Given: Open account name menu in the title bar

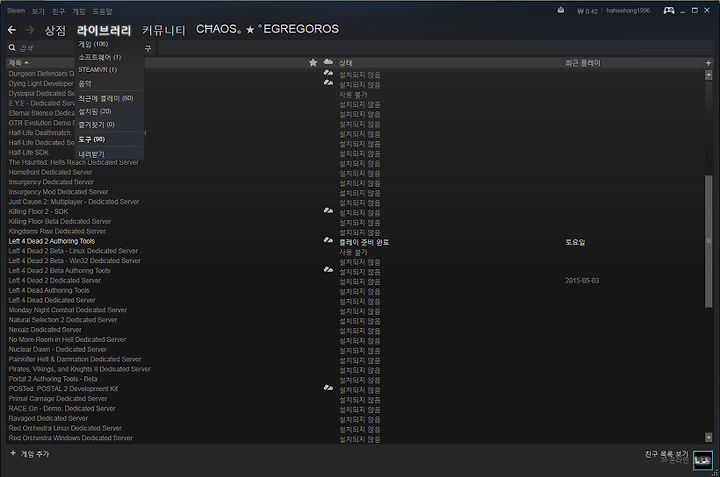Looking at the screenshot, I should (628, 11).
